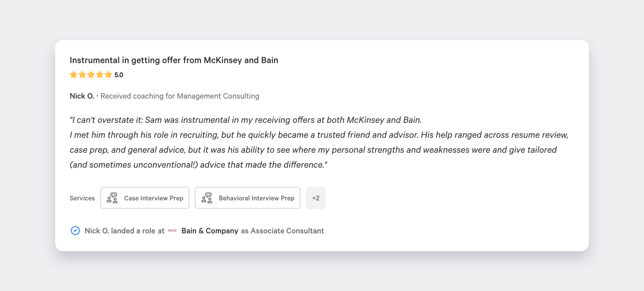Screen dimensions: 644x291
Task: Click the review title about McKinsey and Bain
Action: (x=174, y=60)
